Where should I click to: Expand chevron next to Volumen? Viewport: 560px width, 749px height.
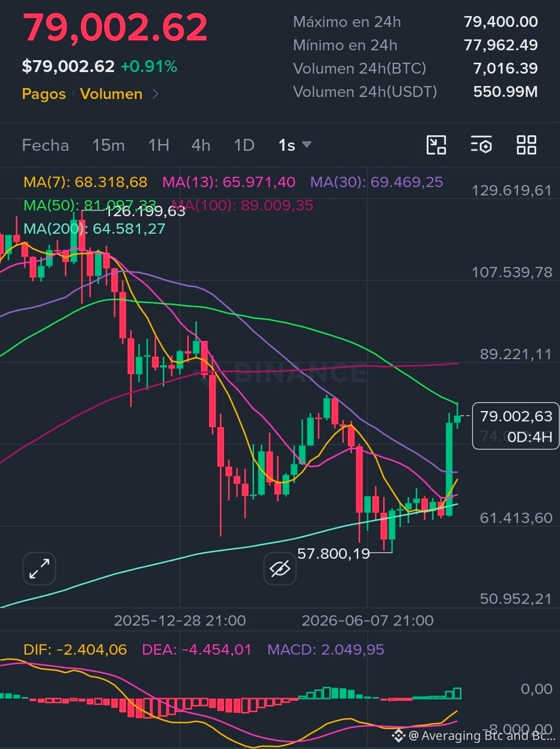click(x=155, y=94)
